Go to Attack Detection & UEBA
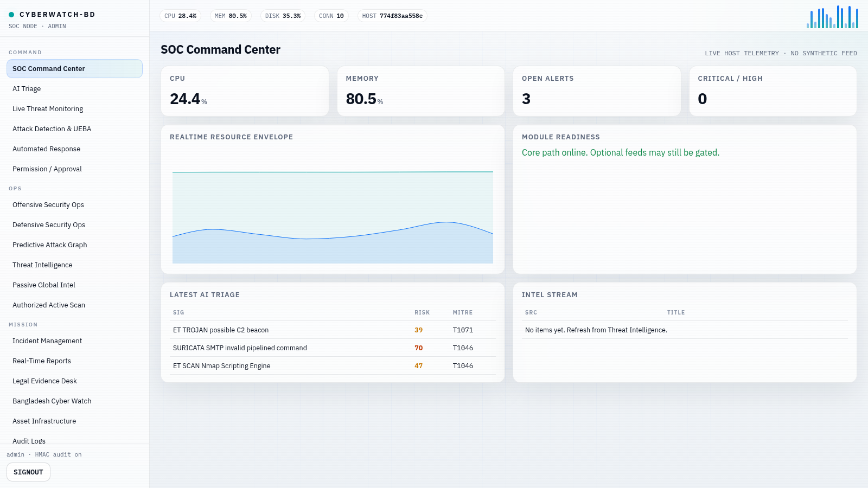868x488 pixels. 74,129
